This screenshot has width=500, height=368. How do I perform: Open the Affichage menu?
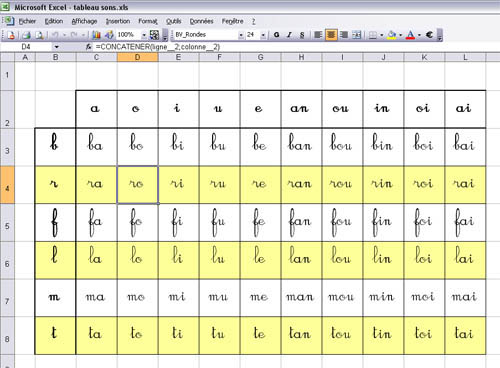[x=84, y=21]
